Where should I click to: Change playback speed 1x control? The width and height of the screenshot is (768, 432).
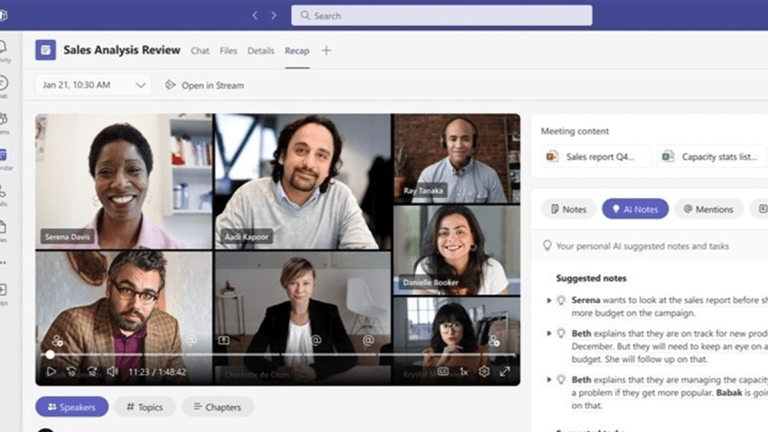coord(464,371)
